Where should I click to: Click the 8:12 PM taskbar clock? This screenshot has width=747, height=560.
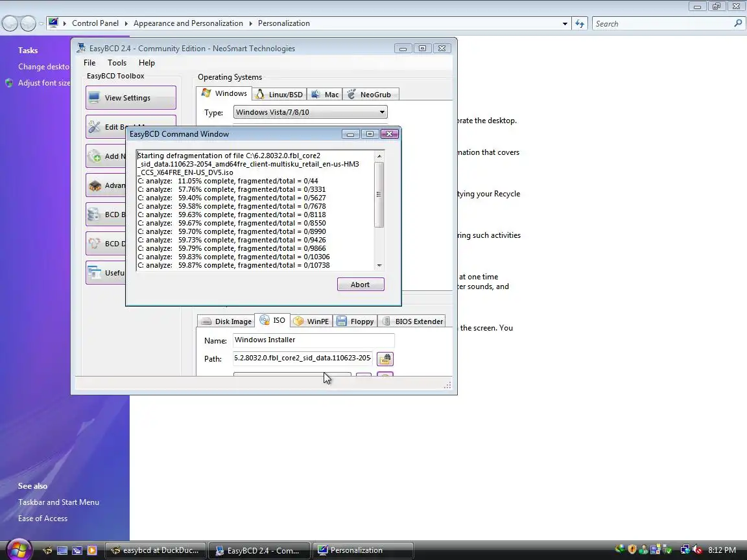722,550
